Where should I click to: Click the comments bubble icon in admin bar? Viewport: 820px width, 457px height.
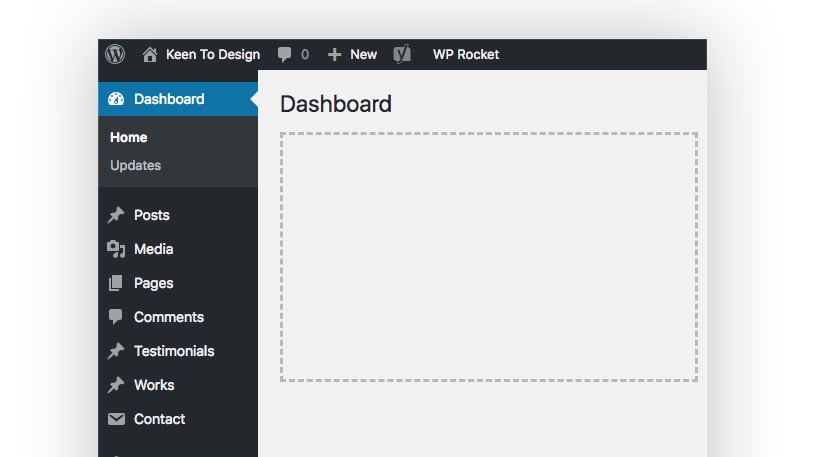point(284,54)
